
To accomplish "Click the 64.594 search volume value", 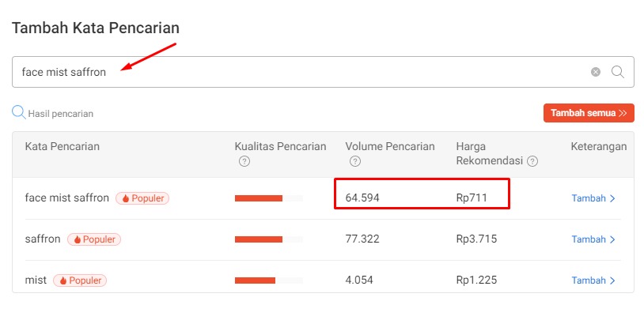I will click(362, 198).
